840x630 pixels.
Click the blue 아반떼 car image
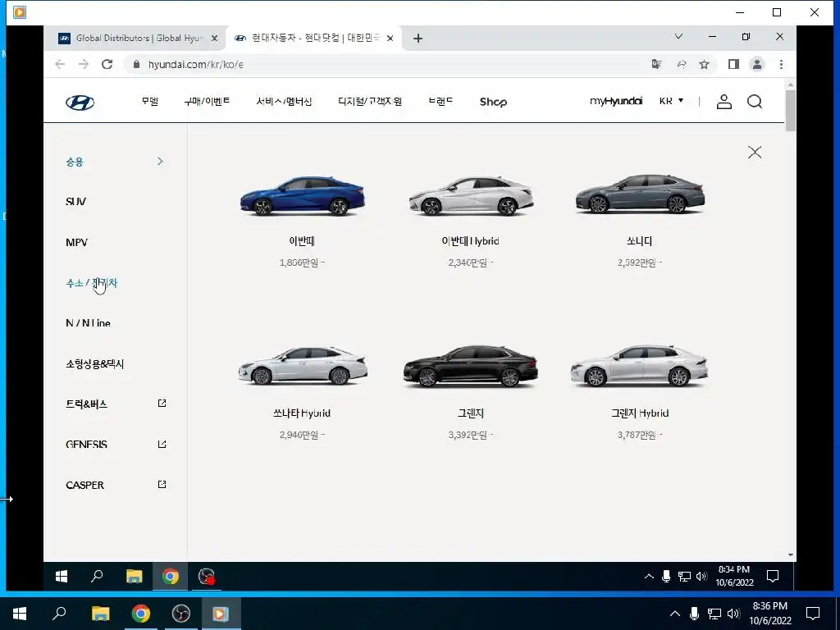pos(302,195)
